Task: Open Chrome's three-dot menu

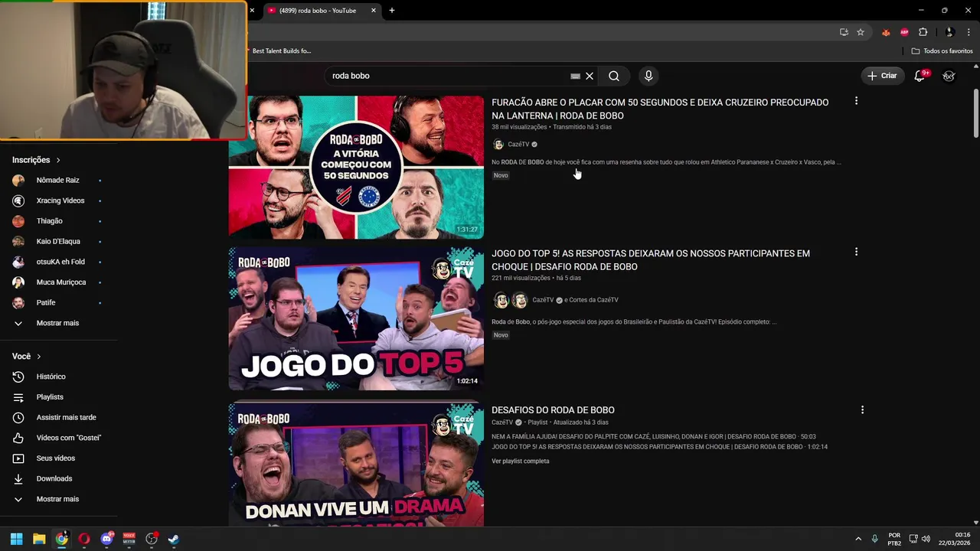Action: pyautogui.click(x=969, y=32)
